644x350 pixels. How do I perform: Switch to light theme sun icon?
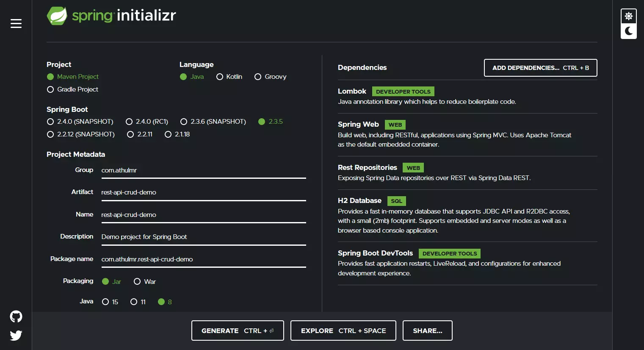[629, 16]
